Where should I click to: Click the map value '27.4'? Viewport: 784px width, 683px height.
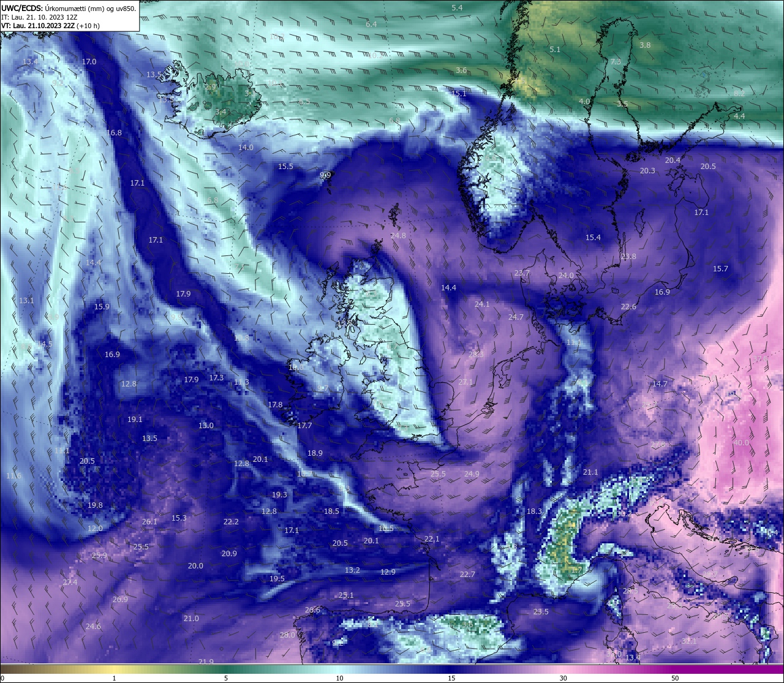point(70,583)
